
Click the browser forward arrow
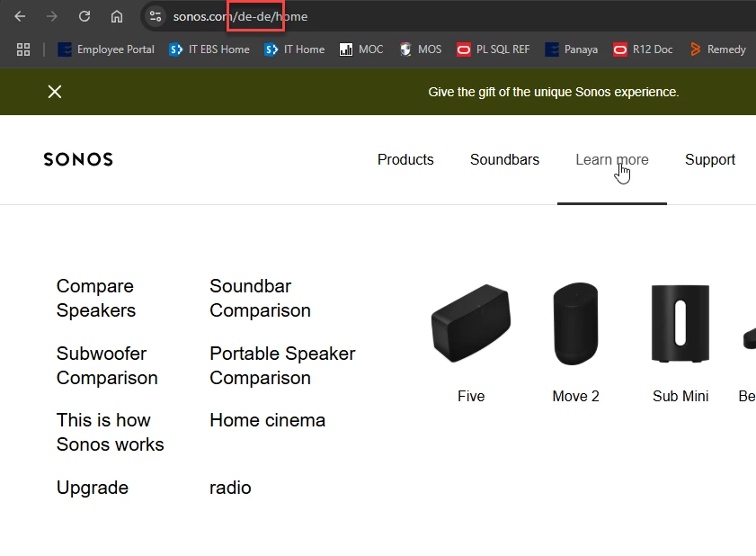click(52, 16)
